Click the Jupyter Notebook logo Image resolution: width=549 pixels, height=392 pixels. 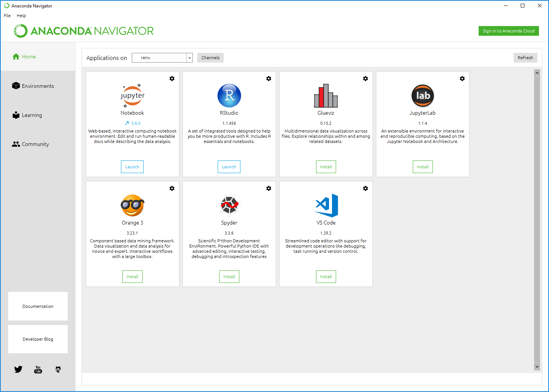pyautogui.click(x=133, y=96)
